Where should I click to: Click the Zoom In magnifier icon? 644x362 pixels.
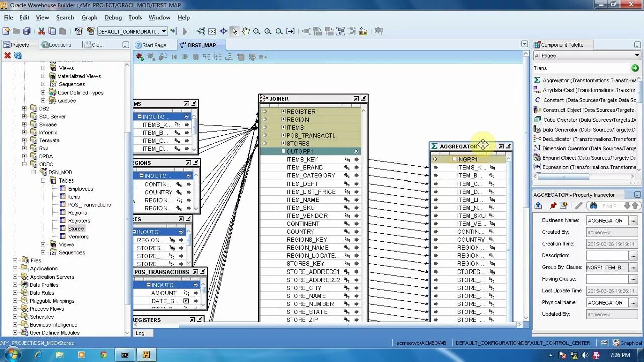tap(257, 31)
